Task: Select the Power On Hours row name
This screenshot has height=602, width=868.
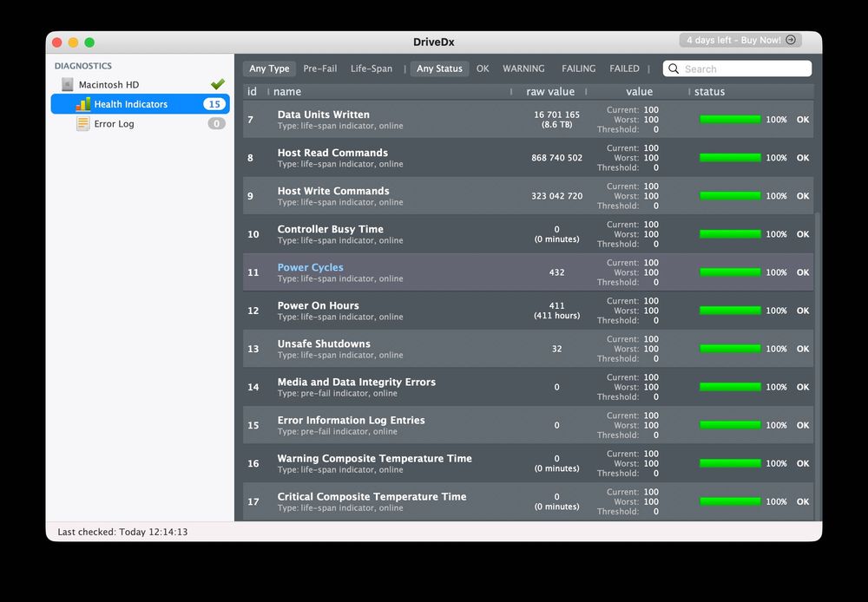Action: [319, 305]
